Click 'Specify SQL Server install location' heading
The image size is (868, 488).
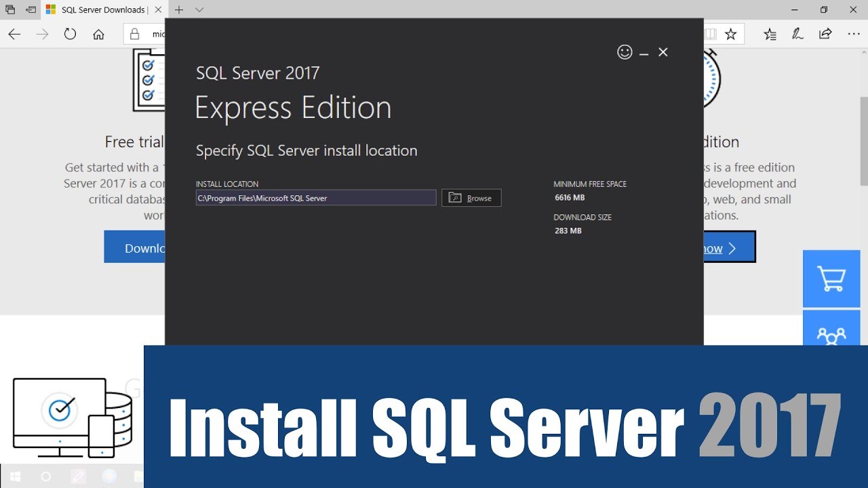pyautogui.click(x=307, y=151)
